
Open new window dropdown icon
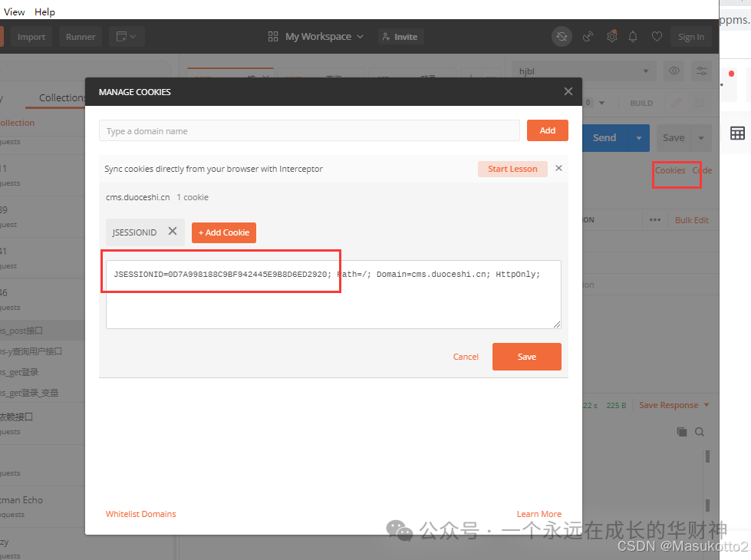click(x=127, y=37)
